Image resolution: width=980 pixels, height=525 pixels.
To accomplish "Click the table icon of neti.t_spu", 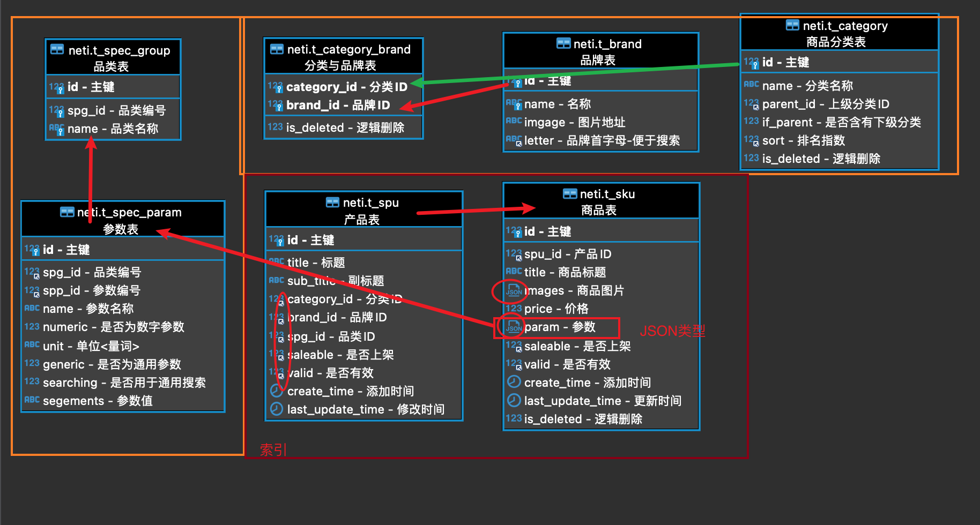I will pyautogui.click(x=332, y=202).
